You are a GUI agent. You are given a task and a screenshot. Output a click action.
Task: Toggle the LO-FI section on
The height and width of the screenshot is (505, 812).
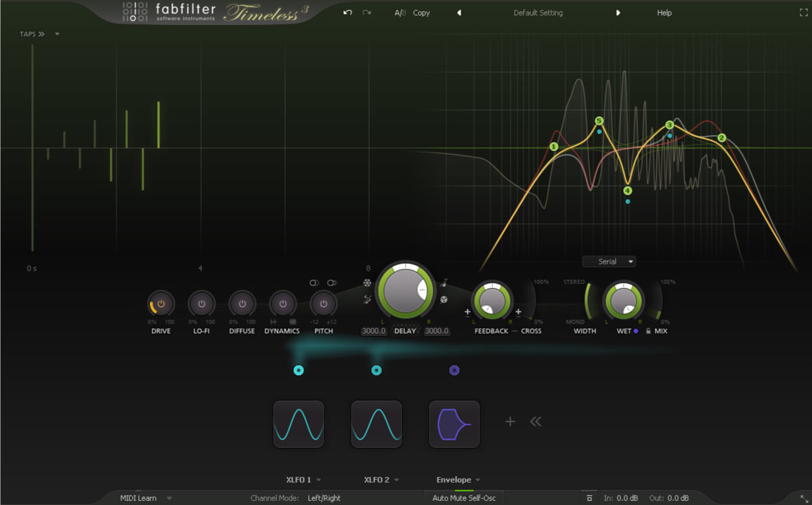click(201, 303)
